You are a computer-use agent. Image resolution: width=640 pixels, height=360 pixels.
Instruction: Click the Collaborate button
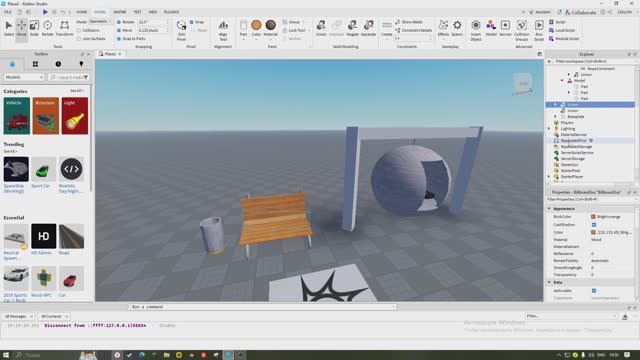pos(580,12)
